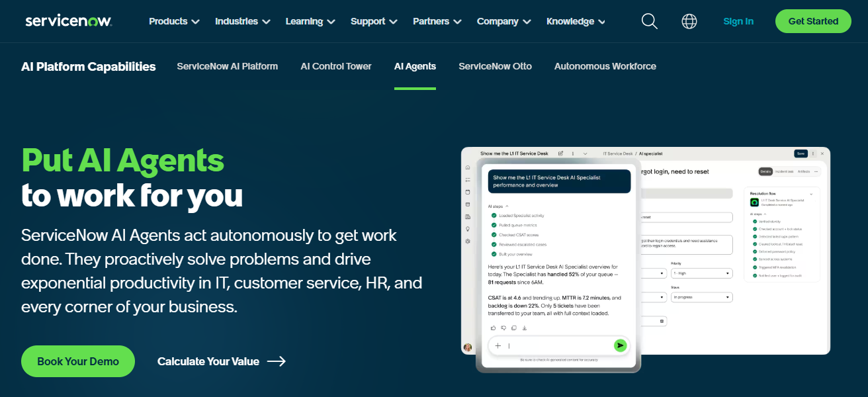This screenshot has height=397, width=868.
Task: Collapse the Resolution flow panel chevron
Action: click(811, 194)
